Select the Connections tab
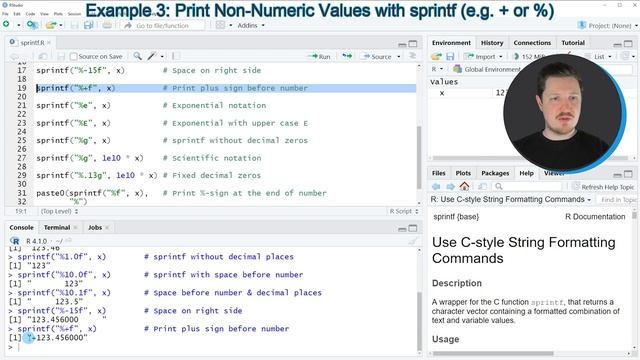Viewport: 640px width, 360px height. click(x=532, y=43)
